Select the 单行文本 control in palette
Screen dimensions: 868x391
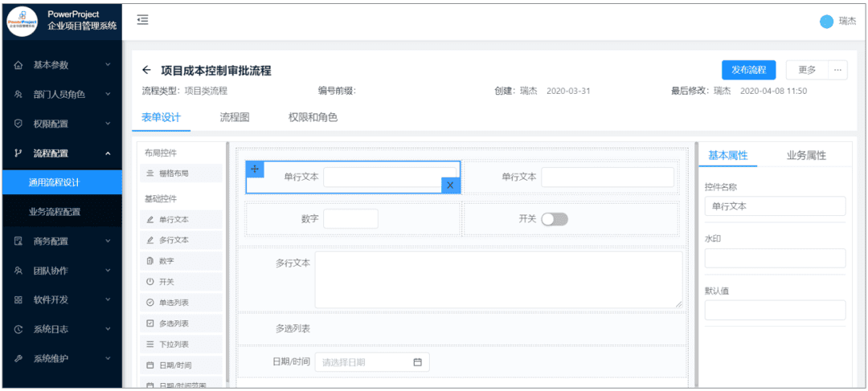click(181, 219)
